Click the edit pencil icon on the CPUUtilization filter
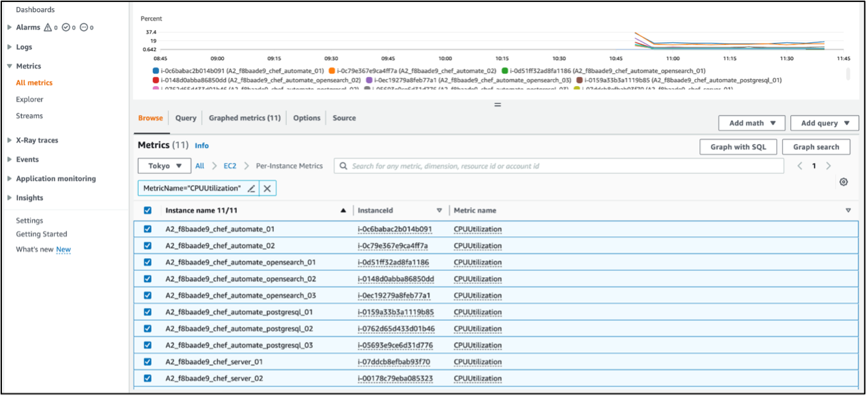 251,188
